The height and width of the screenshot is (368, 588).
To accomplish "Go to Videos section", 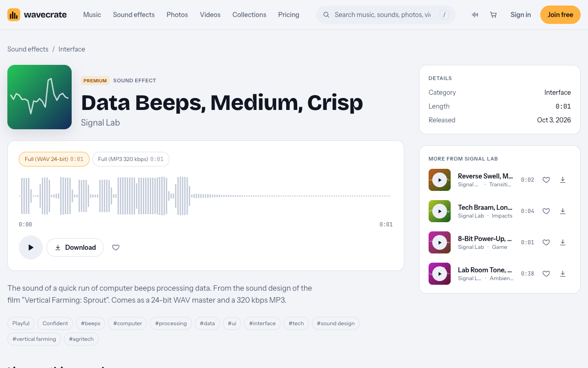I will [210, 15].
